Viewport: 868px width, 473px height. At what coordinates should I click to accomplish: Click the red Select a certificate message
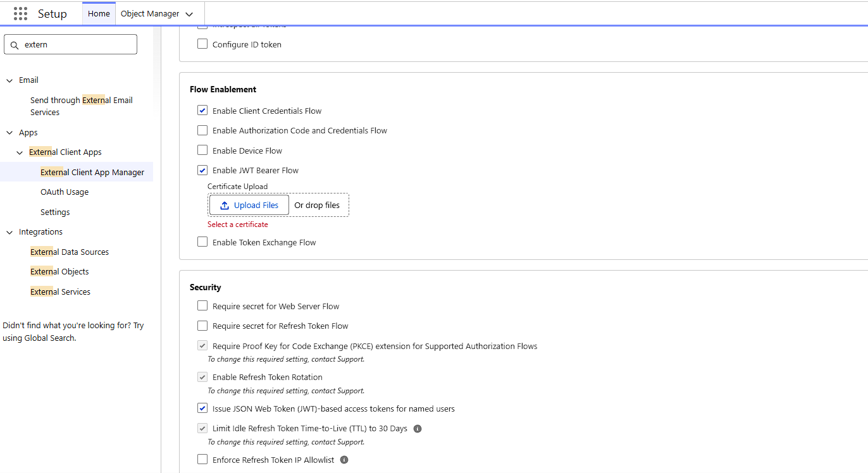(x=238, y=224)
